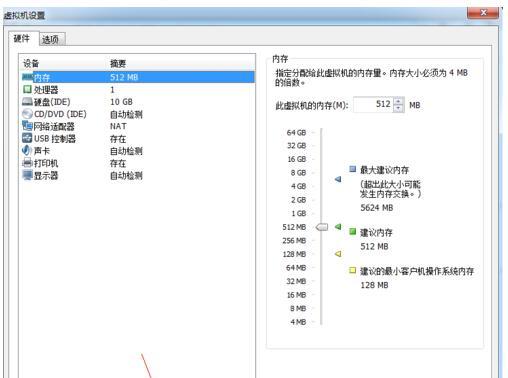This screenshot has height=378, width=508.
Task: Decrease memory with the spinner down arrow
Action: click(398, 108)
